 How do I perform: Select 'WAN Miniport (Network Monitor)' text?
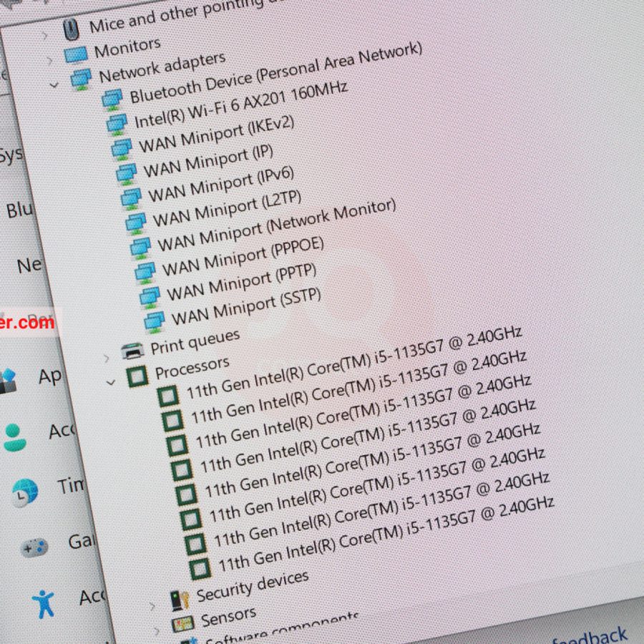coord(277,225)
